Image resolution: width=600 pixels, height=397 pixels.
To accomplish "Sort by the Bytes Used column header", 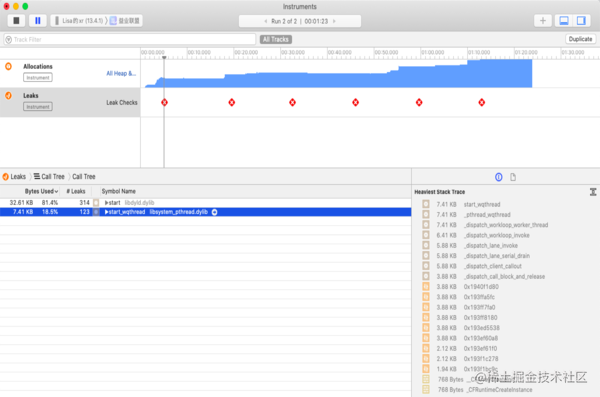I will click(x=41, y=191).
